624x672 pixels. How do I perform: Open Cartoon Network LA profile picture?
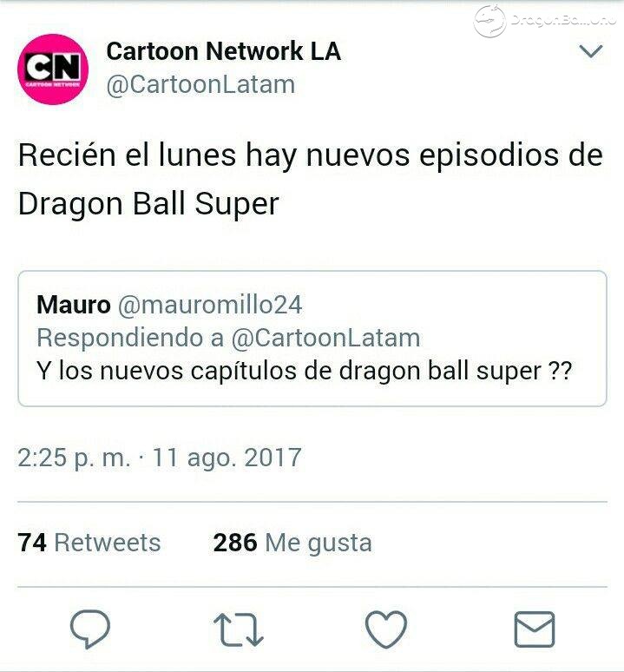[53, 69]
